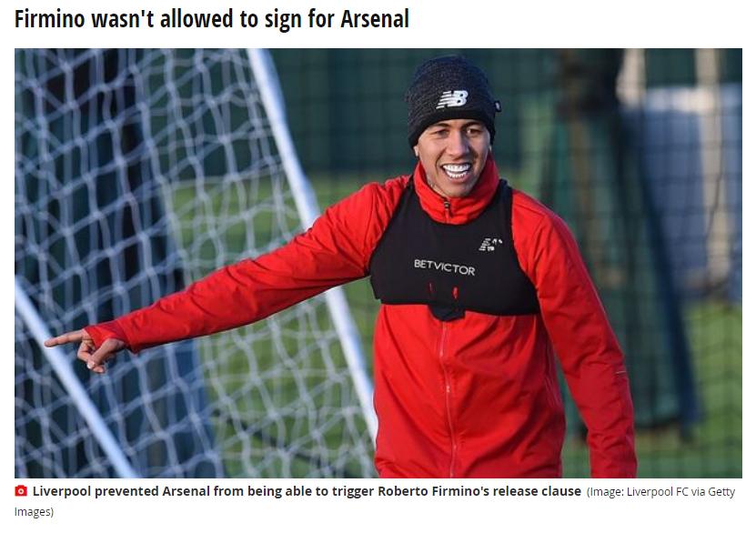Click the black knitted beanie hat
Viewport: 756px width, 533px height.
pos(451,98)
